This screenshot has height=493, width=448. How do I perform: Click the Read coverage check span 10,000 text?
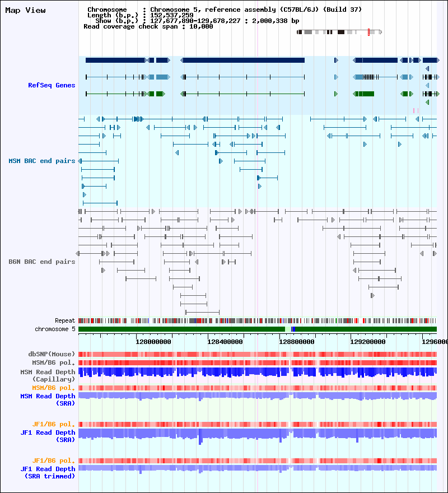(148, 26)
